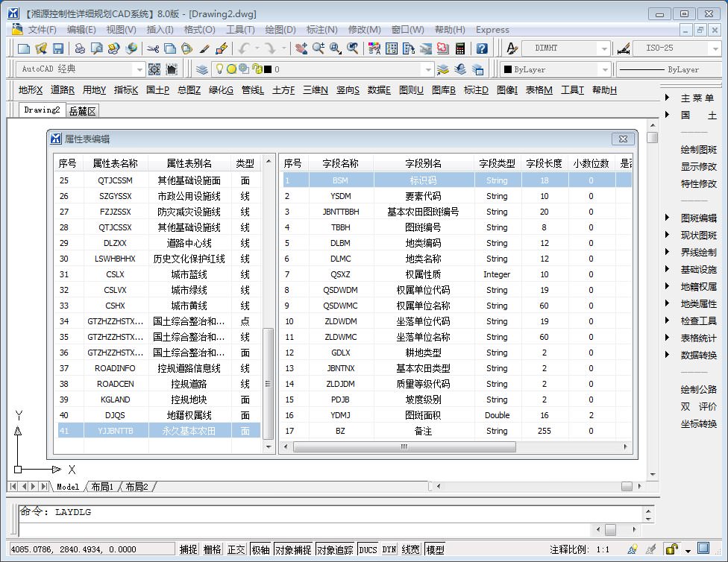The height and width of the screenshot is (562, 728).
Task: Click the Open file icon
Action: click(41, 48)
